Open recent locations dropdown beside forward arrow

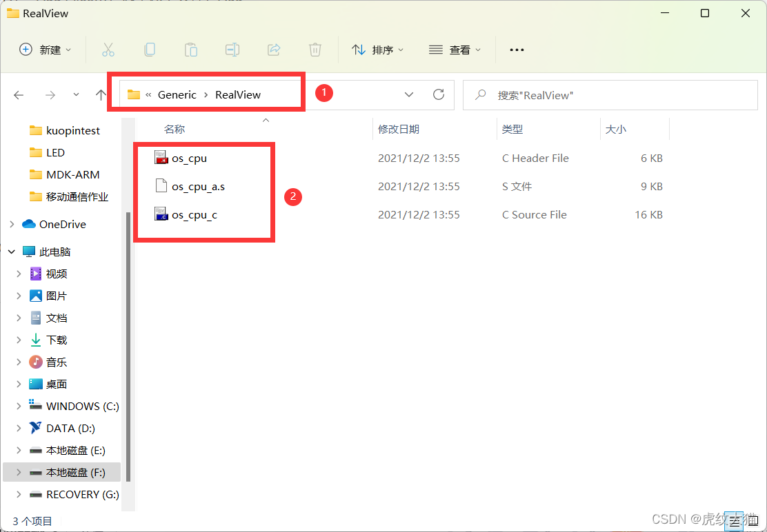76,95
